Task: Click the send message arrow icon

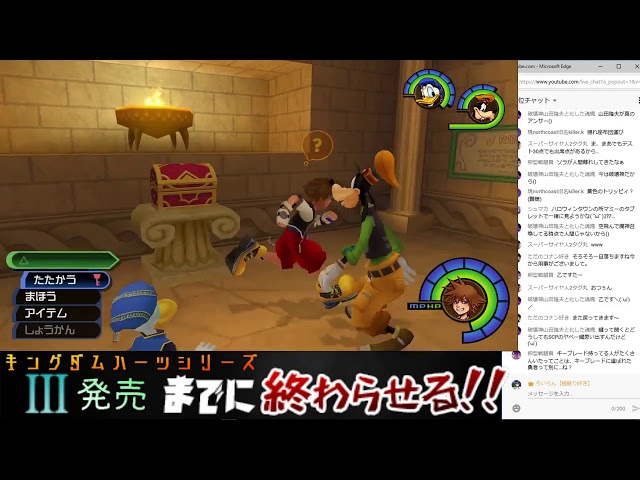Action: [636, 408]
